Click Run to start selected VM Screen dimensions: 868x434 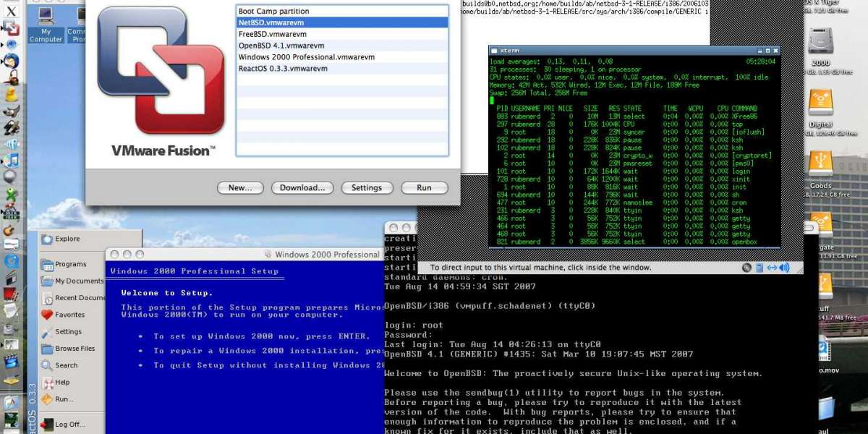[425, 188]
